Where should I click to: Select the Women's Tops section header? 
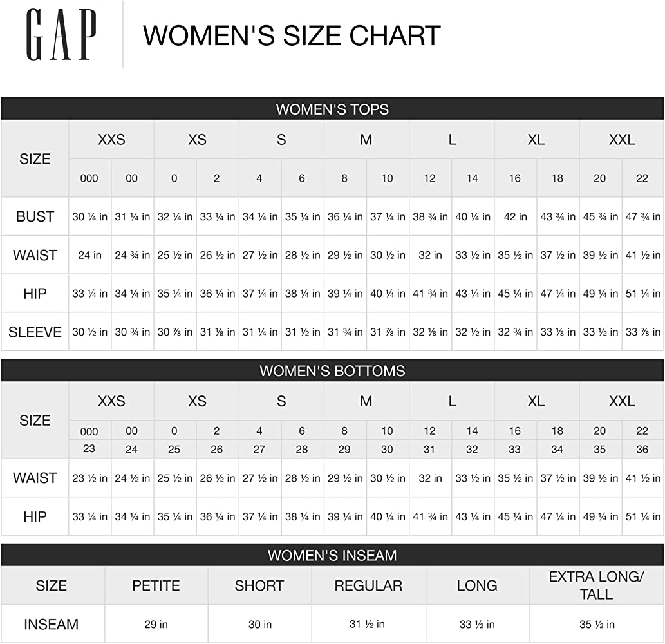pos(332,109)
